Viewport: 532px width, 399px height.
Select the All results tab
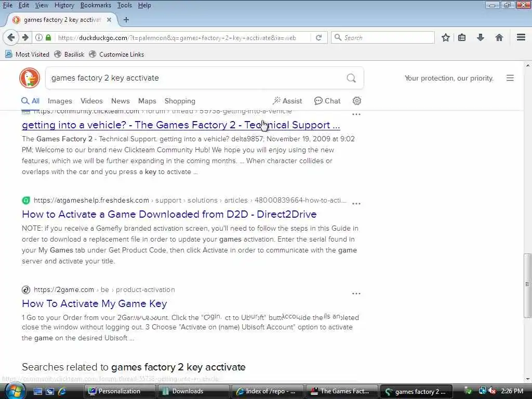pos(30,101)
